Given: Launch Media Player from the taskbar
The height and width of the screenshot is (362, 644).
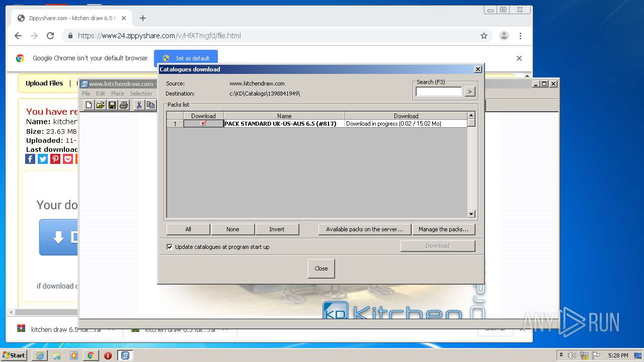Looking at the screenshot, I should point(74,355).
